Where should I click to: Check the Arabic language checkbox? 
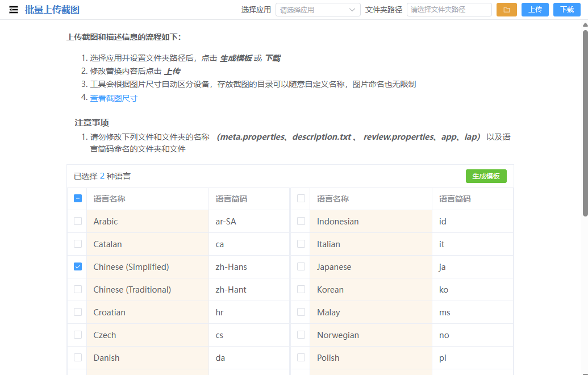click(x=77, y=221)
